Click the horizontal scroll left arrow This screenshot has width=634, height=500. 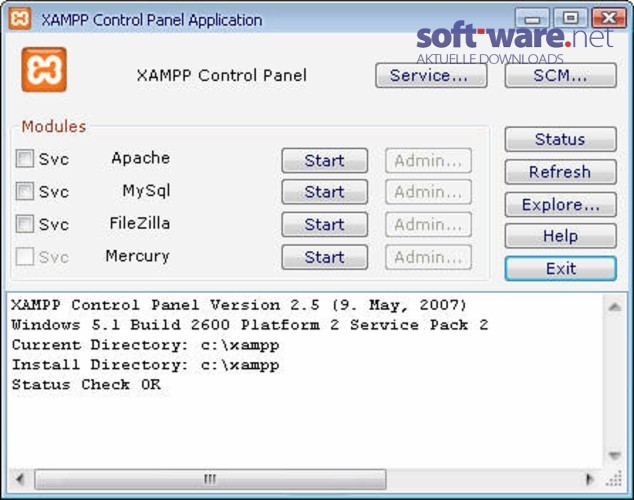coord(20,480)
